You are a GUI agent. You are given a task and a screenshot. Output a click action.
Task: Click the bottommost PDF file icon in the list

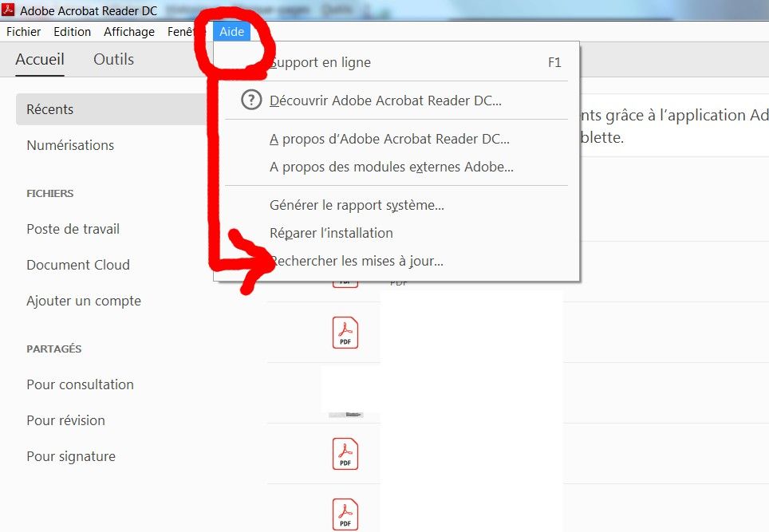(345, 514)
